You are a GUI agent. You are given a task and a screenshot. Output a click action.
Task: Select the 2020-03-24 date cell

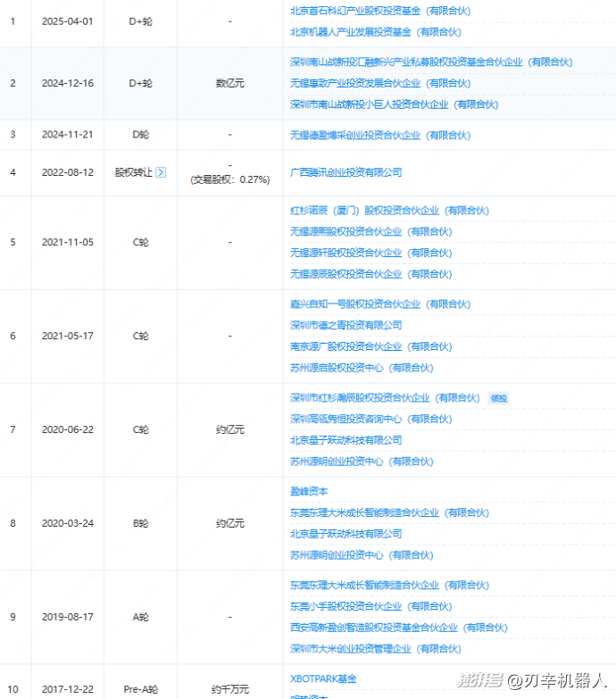(68, 523)
